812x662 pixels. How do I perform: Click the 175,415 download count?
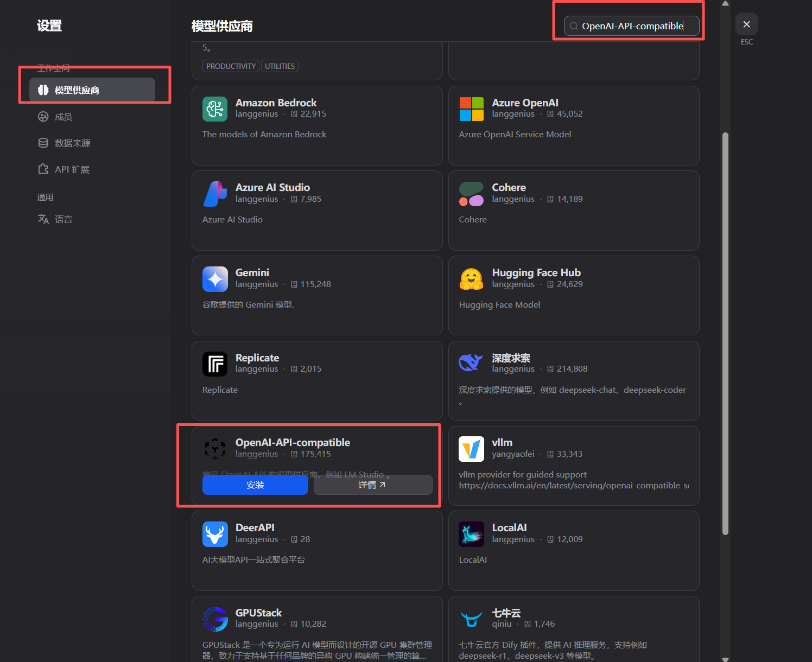(x=315, y=454)
